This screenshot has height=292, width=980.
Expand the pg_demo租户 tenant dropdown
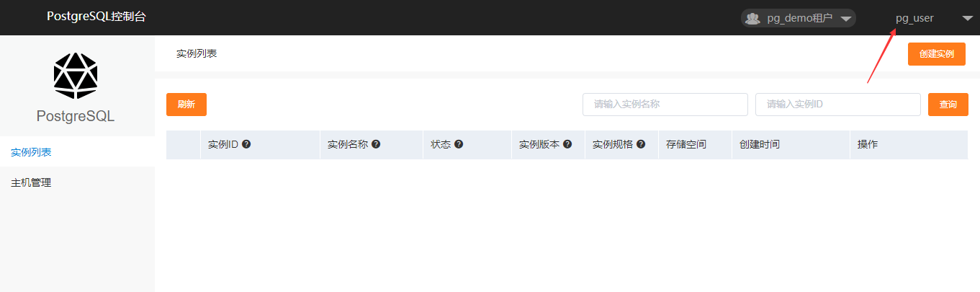point(845,19)
